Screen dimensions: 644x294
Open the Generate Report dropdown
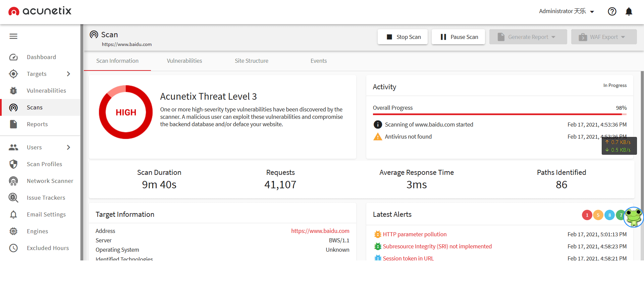pos(528,37)
